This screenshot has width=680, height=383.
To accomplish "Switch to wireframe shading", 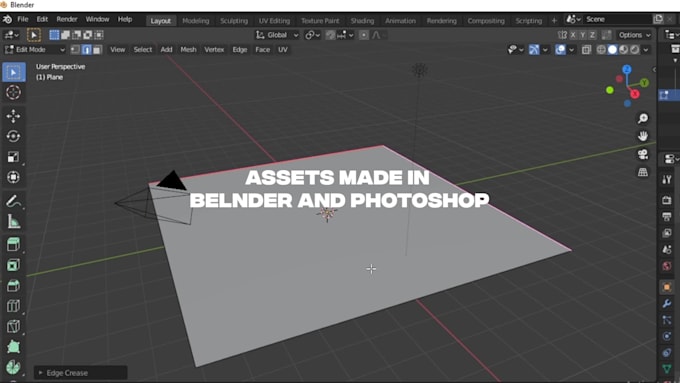I will (x=601, y=50).
